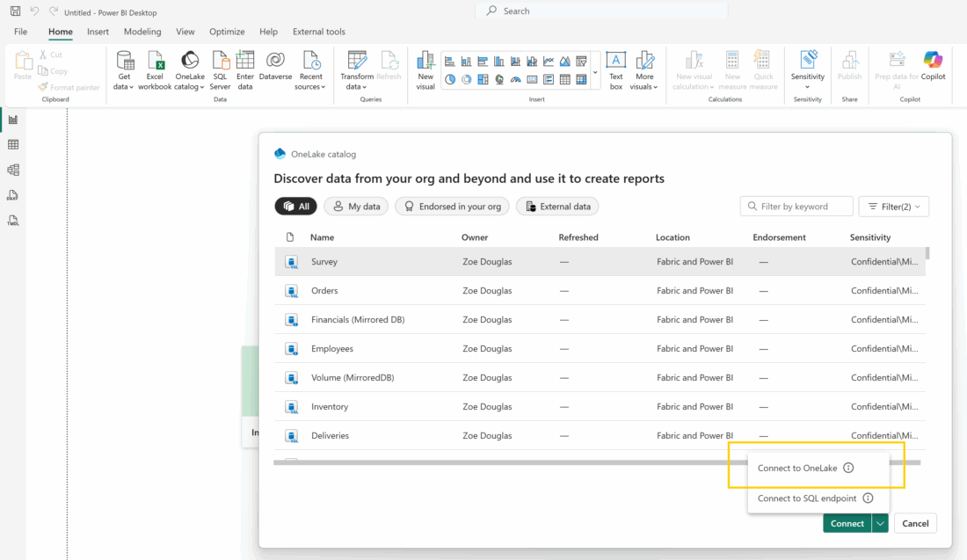This screenshot has width=967, height=560.
Task: Select the Financials (Mirrored DB) item
Action: [x=358, y=319]
